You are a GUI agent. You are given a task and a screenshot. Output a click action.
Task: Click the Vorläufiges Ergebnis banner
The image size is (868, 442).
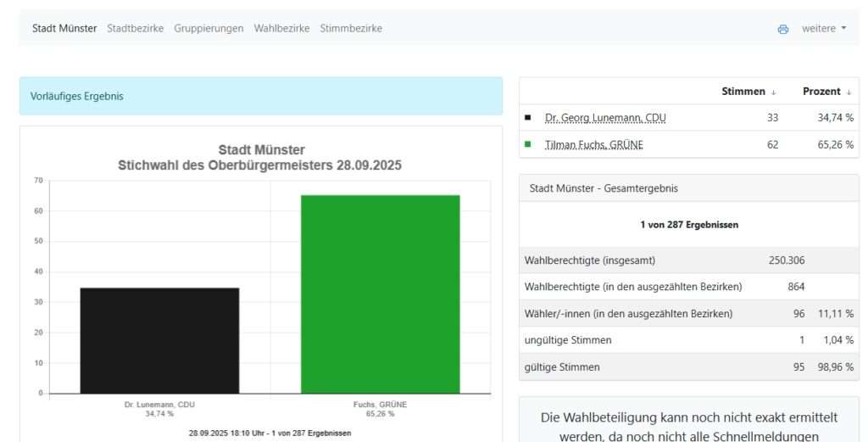point(261,96)
